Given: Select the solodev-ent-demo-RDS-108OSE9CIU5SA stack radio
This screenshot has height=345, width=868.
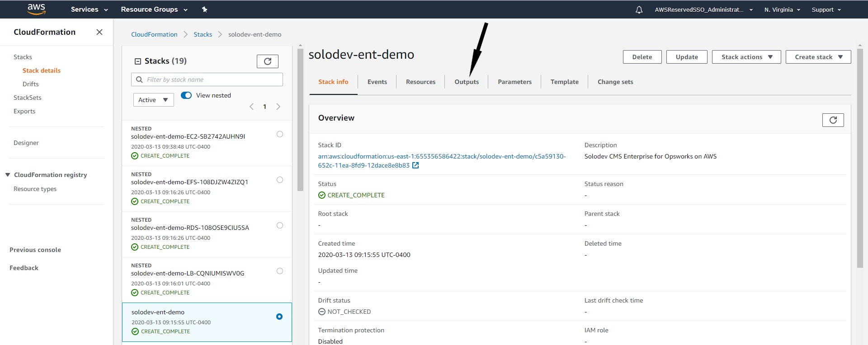Looking at the screenshot, I should [280, 225].
